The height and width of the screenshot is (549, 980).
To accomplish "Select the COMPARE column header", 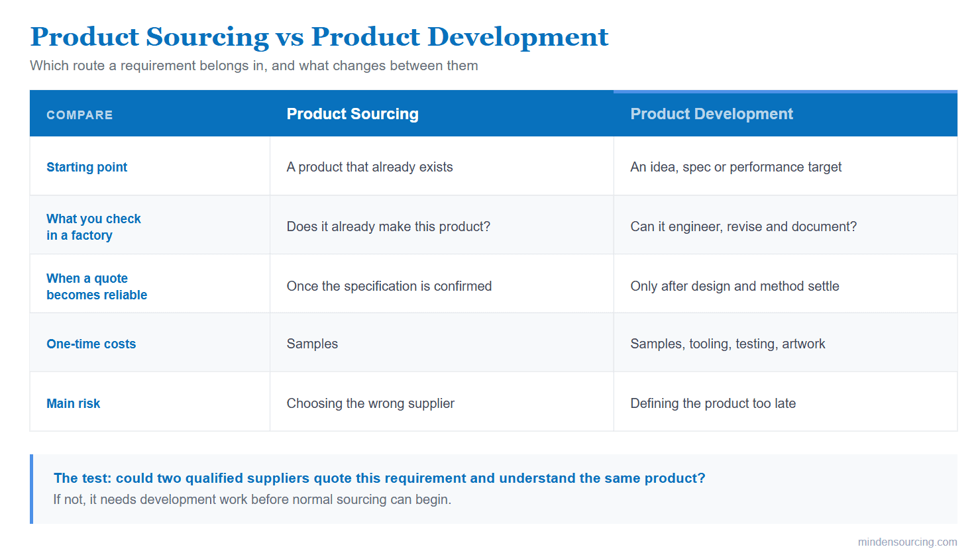I will pos(80,115).
